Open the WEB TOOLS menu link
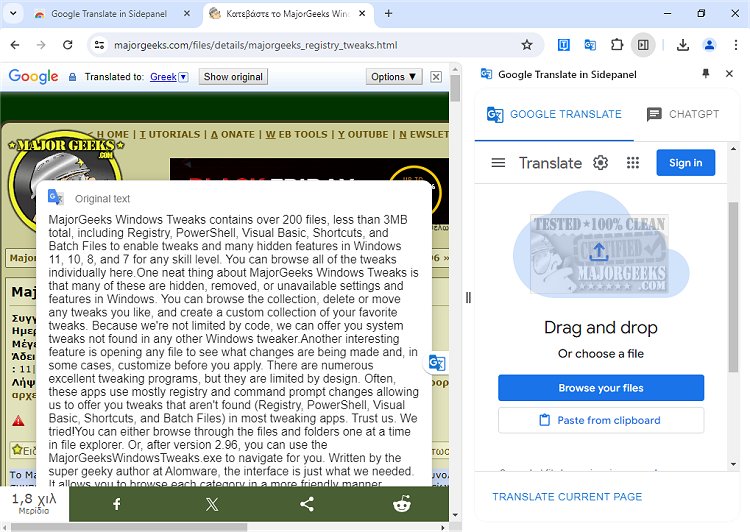The height and width of the screenshot is (532, 750). pyautogui.click(x=297, y=134)
